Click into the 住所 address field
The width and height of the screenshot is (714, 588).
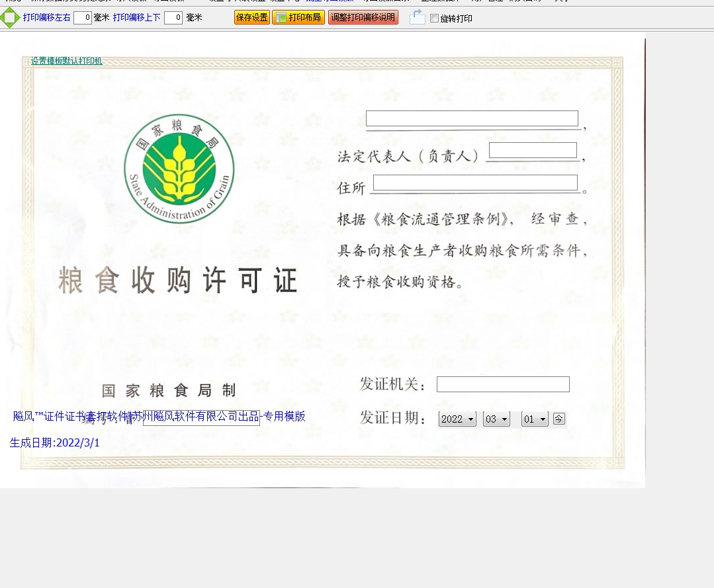[x=475, y=183]
